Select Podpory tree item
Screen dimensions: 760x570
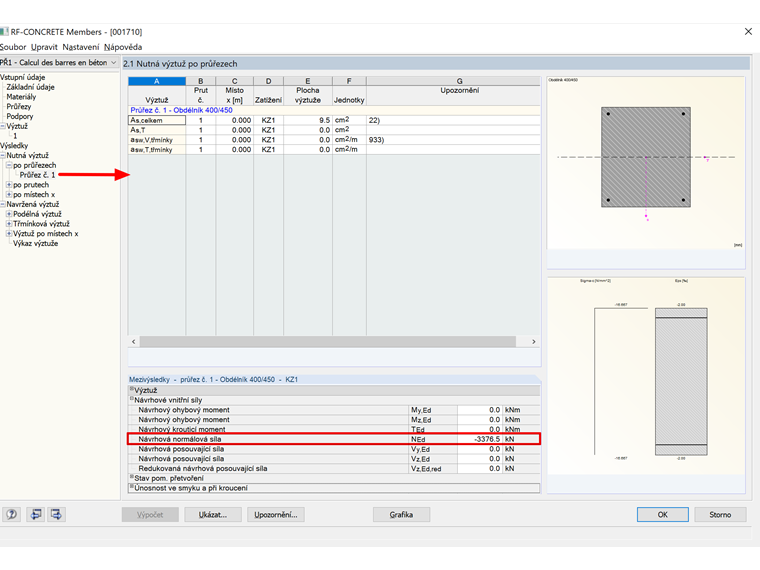[20, 116]
